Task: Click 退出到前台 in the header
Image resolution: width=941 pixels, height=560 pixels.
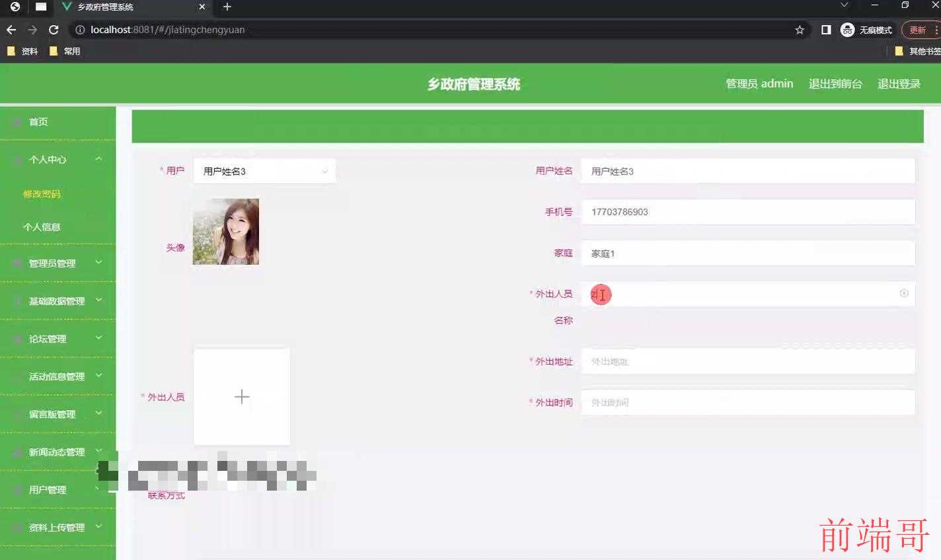Action: click(x=835, y=84)
